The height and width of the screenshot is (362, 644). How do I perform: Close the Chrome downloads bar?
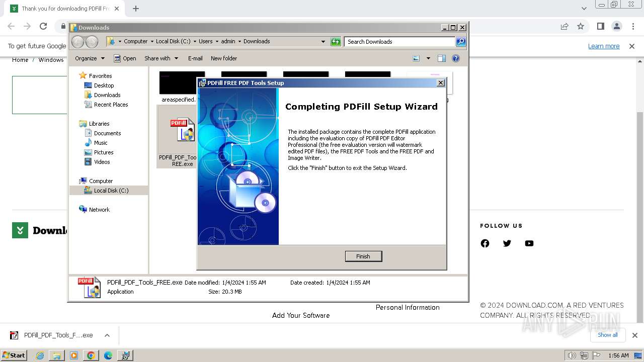[634, 335]
